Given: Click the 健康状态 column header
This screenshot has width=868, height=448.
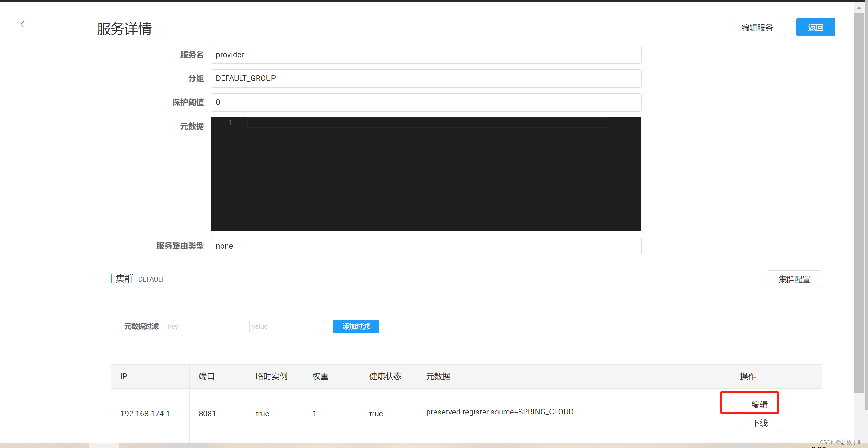Looking at the screenshot, I should [385, 376].
